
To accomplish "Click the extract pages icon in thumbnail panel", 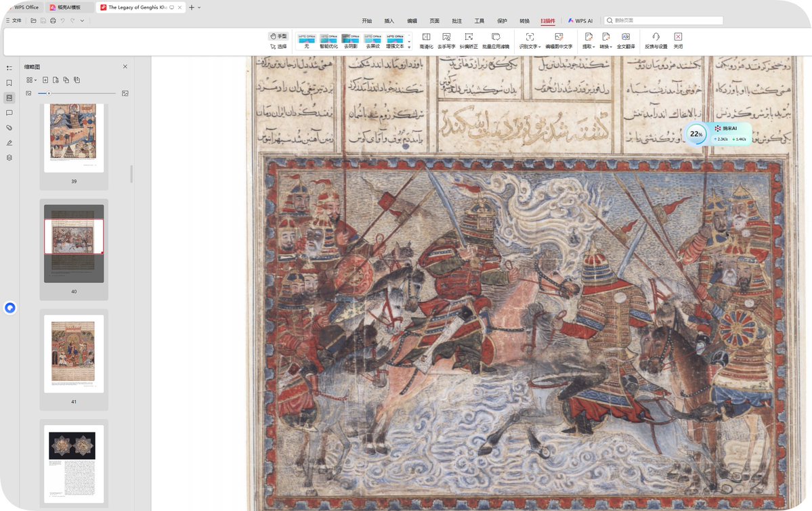I will point(66,81).
